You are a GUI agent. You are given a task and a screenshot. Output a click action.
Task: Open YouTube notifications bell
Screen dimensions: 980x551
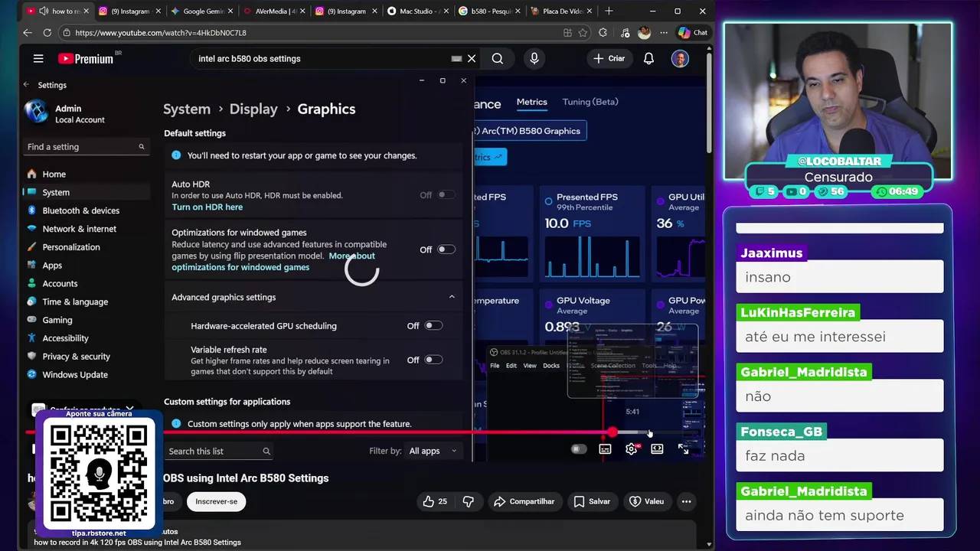tap(648, 58)
